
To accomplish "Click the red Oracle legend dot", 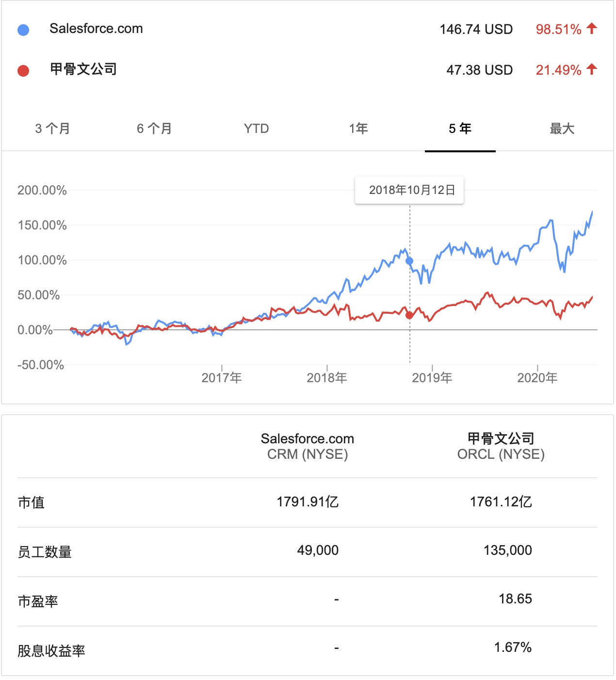I will 23,71.
